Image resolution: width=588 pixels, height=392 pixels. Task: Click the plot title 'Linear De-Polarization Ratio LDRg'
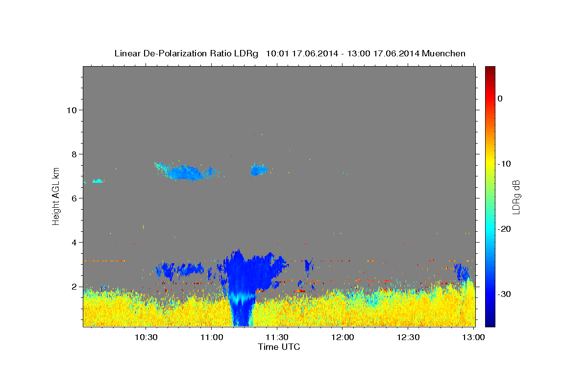186,53
